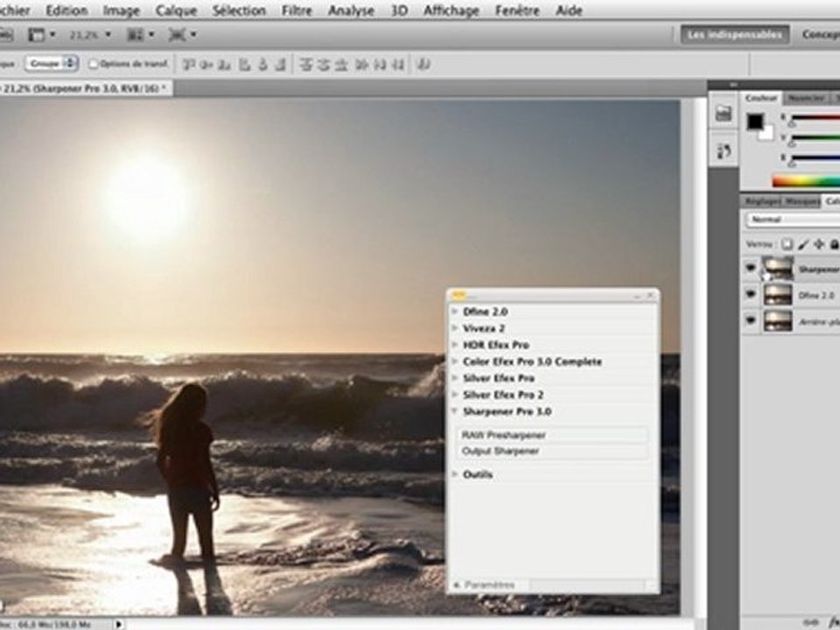
Task: Click the distribute top edges icon
Action: click(x=306, y=65)
